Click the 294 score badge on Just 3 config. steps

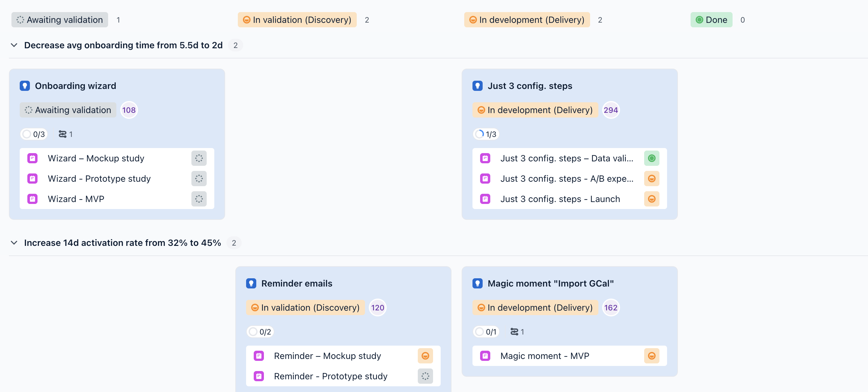coord(610,110)
